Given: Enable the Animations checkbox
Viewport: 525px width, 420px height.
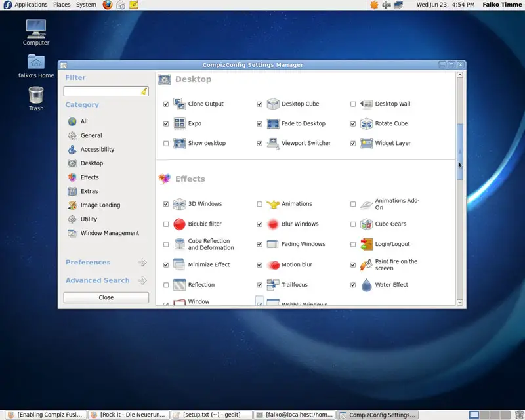Looking at the screenshot, I should click(x=259, y=204).
